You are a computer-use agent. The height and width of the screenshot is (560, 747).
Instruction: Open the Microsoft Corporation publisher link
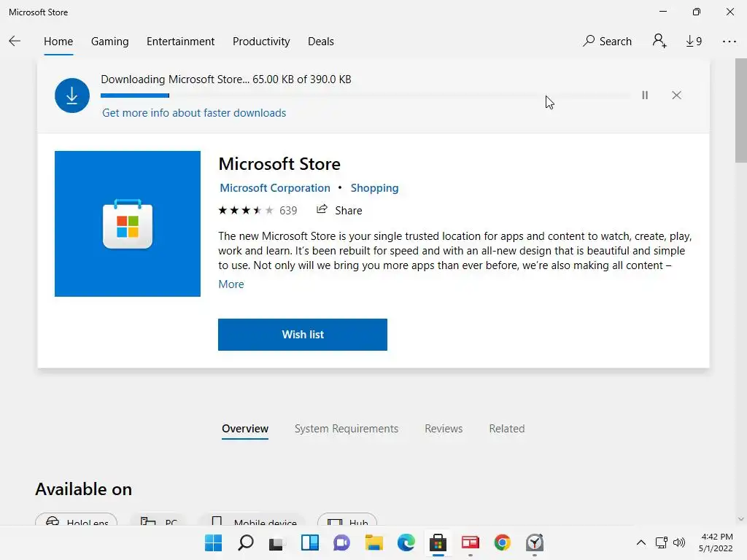click(x=275, y=188)
